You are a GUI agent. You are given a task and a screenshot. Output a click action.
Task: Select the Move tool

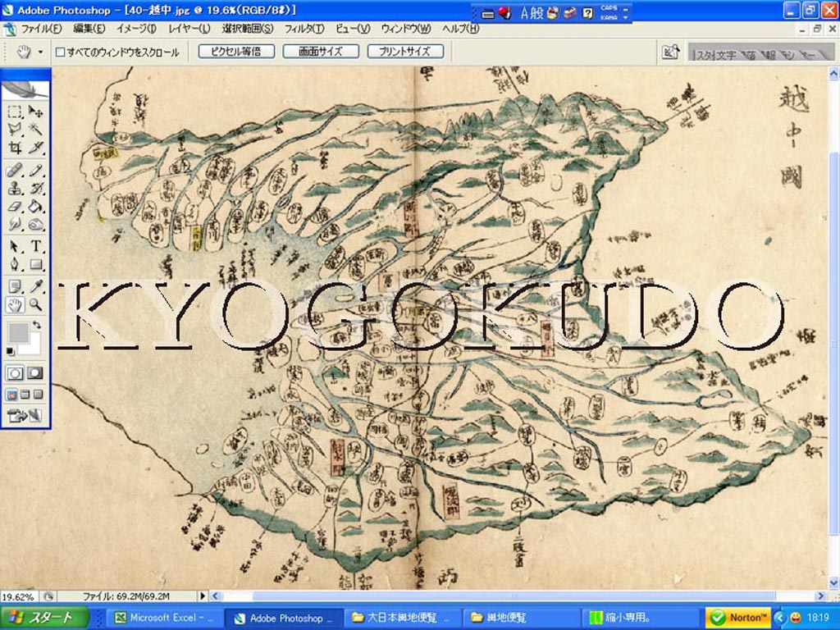35,112
